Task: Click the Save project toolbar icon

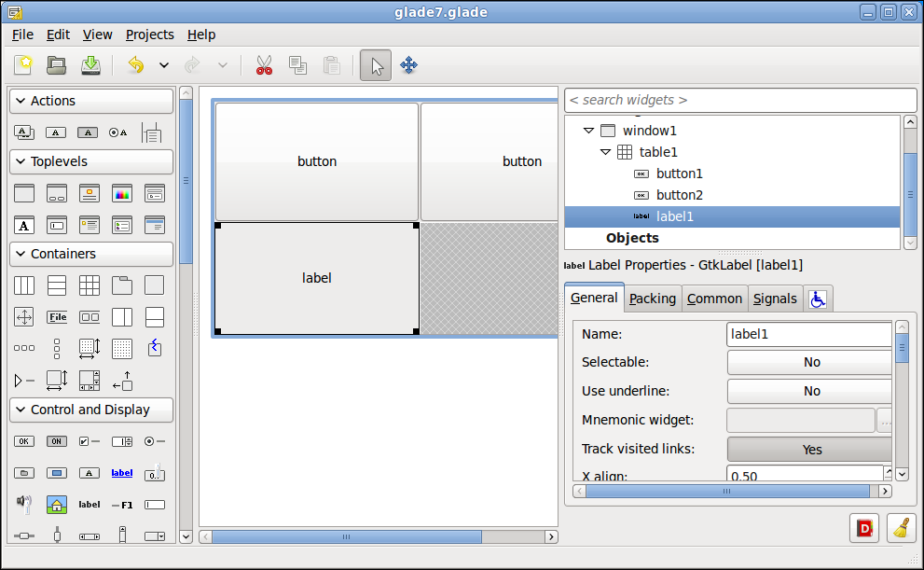Action: (x=90, y=65)
